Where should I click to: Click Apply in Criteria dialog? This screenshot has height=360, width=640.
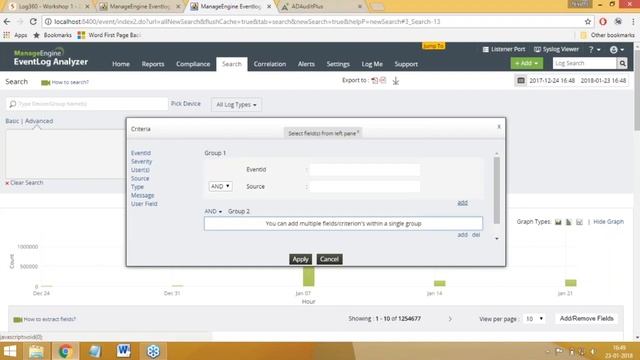click(300, 259)
